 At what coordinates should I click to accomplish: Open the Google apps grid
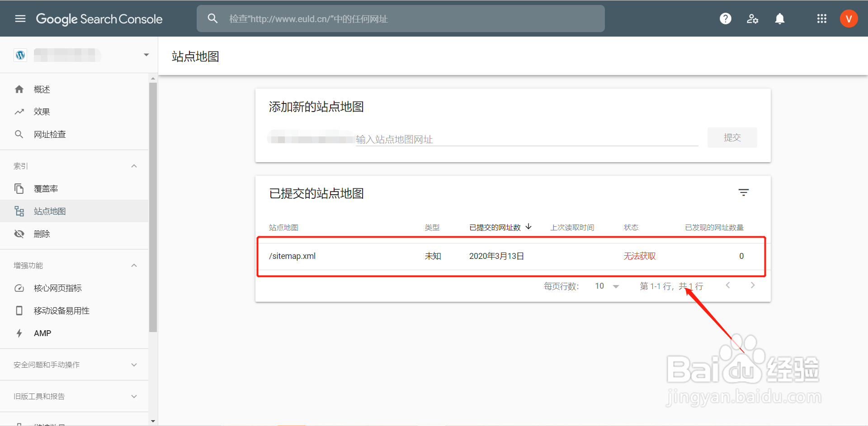pyautogui.click(x=821, y=19)
